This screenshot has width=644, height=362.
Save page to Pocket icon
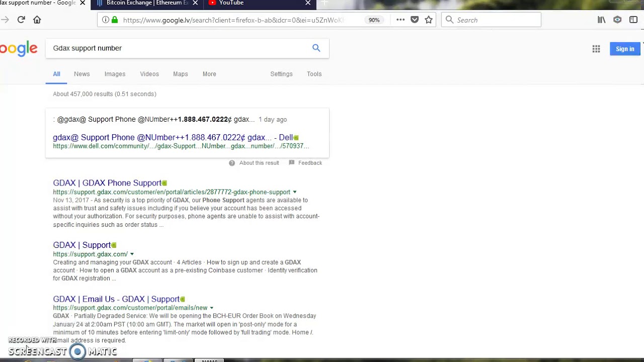415,20
